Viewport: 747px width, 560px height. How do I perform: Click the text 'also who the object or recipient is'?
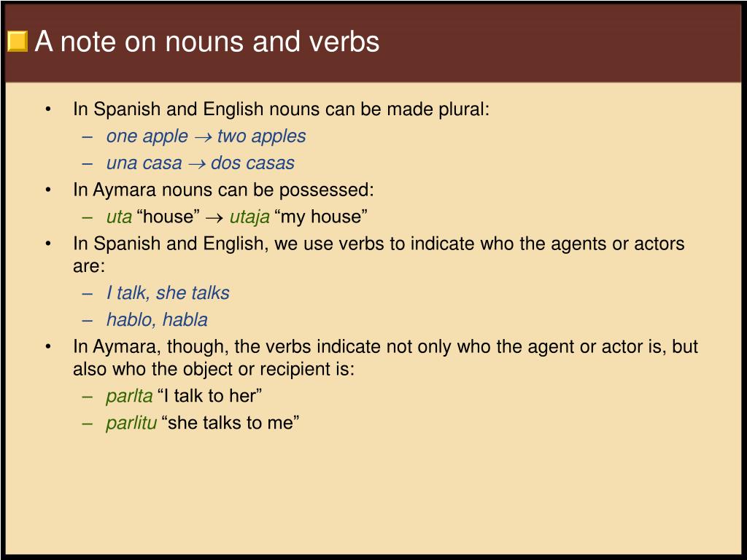pyautogui.click(x=214, y=369)
